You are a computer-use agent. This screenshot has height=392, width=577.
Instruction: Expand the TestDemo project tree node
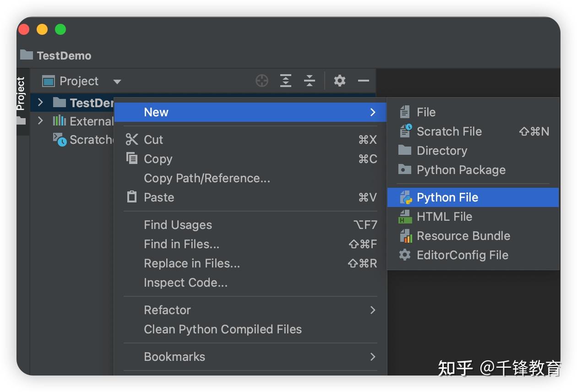pyautogui.click(x=40, y=102)
